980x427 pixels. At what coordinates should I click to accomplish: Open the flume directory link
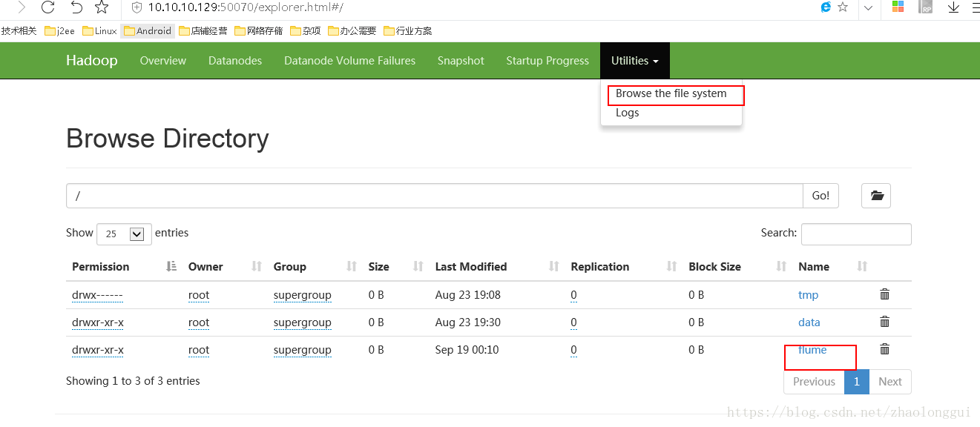(812, 350)
